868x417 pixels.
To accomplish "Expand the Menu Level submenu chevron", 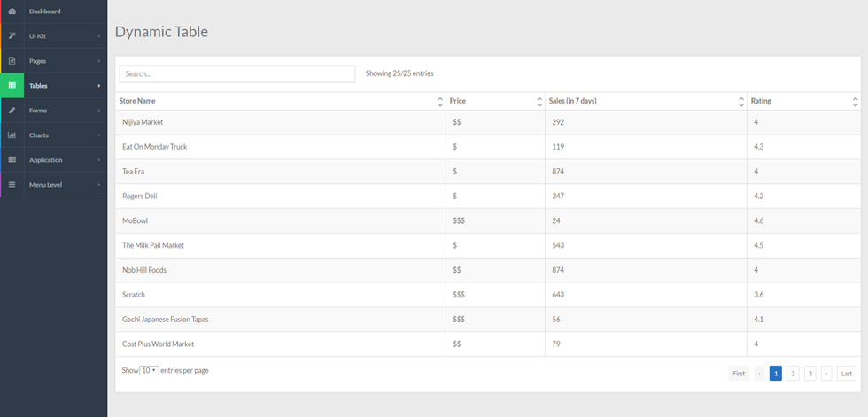I will (x=99, y=185).
